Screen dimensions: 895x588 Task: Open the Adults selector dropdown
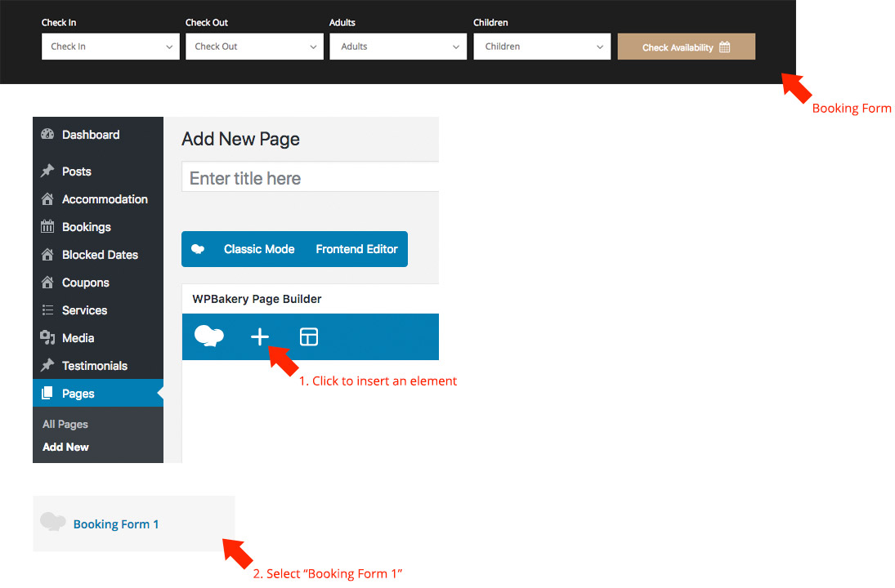[398, 47]
